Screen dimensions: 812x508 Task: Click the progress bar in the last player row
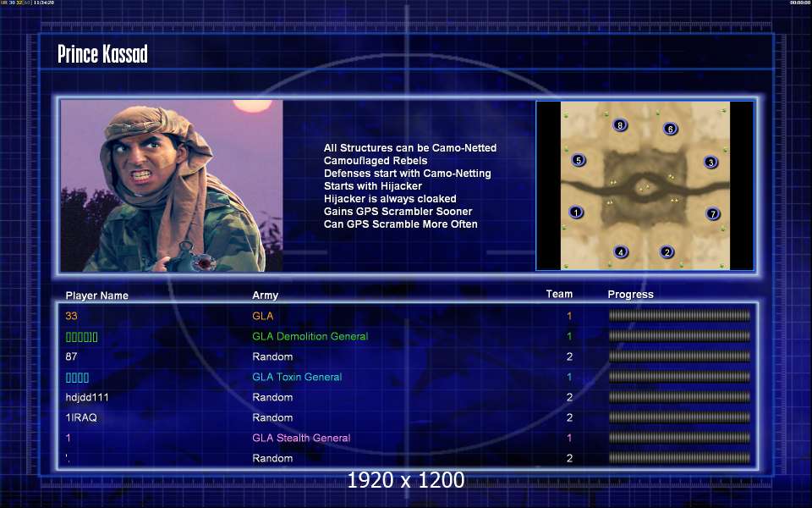click(679, 458)
